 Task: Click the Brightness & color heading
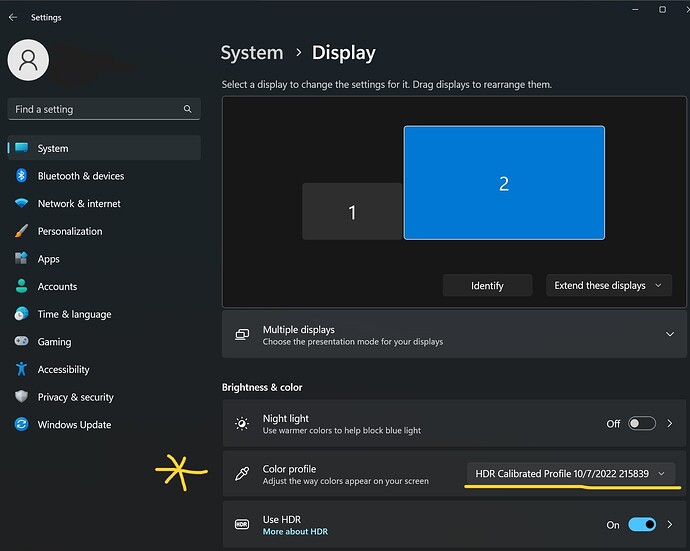[262, 387]
